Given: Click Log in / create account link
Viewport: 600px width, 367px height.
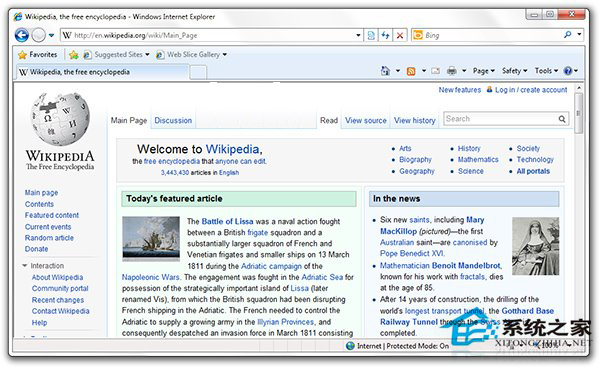Looking at the screenshot, I should [x=531, y=90].
